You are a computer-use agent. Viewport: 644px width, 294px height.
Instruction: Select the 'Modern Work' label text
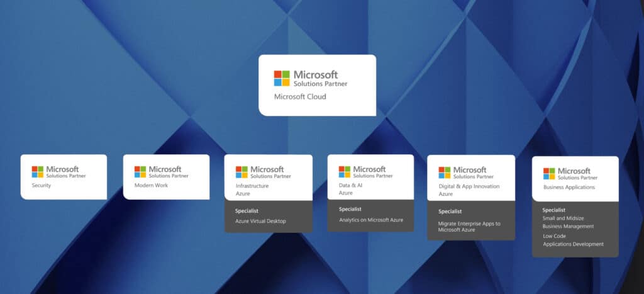[x=151, y=186]
